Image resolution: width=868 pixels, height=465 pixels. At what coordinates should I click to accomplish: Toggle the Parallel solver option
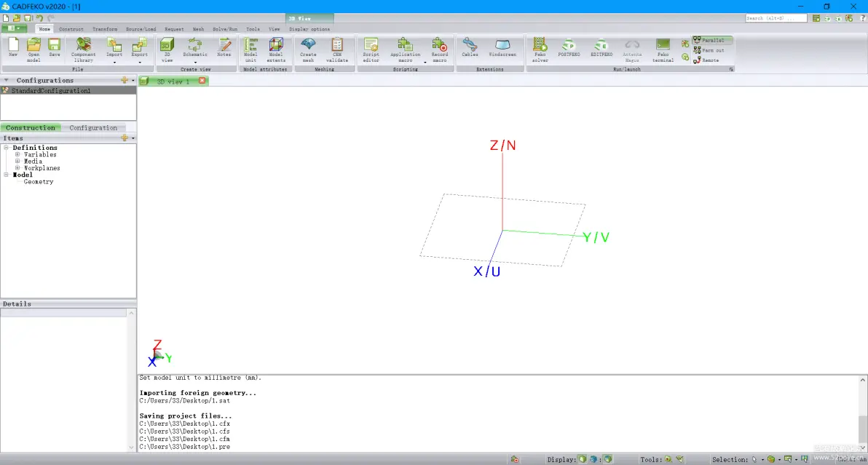[x=712, y=40]
